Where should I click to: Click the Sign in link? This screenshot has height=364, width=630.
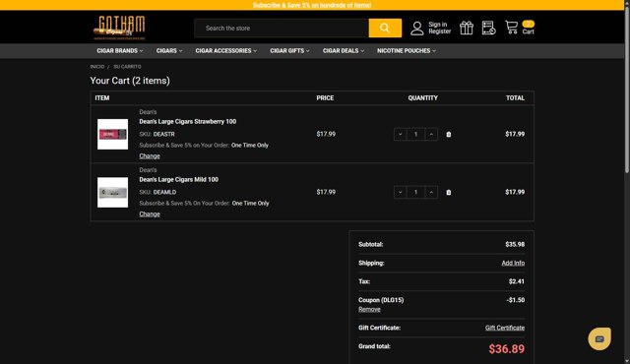(x=437, y=25)
